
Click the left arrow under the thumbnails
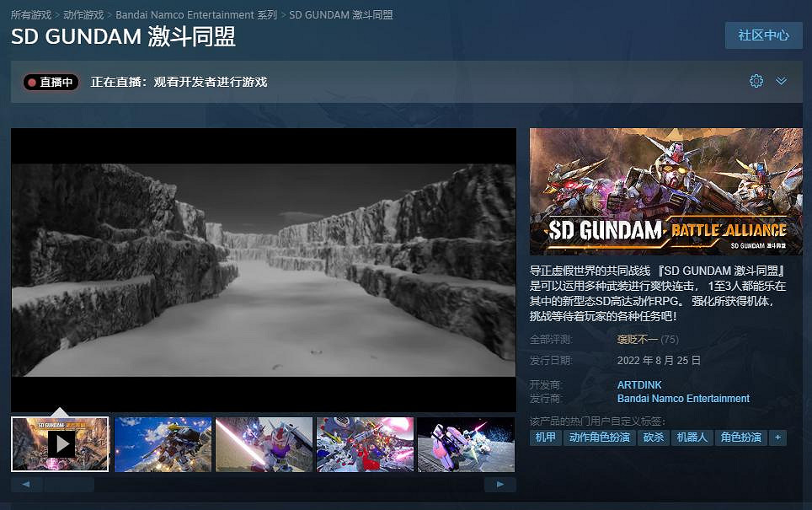point(26,485)
